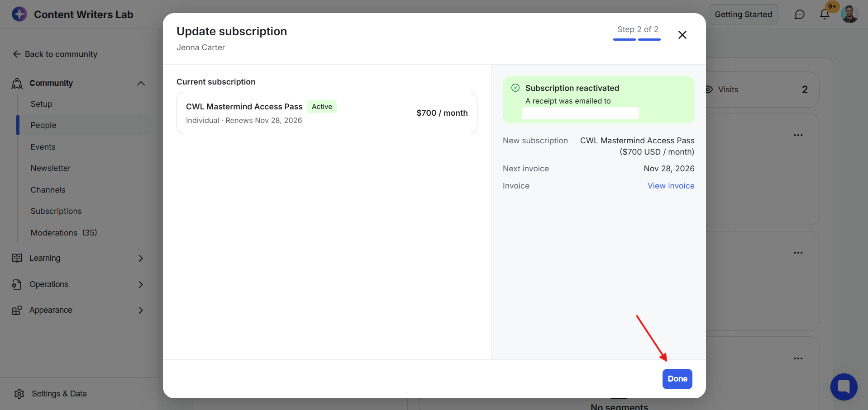
Task: Open the more options menu below Visits
Action: 798,135
